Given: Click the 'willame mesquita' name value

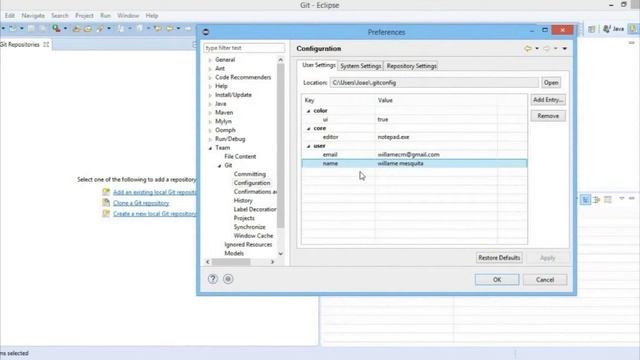Looking at the screenshot, I should [400, 164].
